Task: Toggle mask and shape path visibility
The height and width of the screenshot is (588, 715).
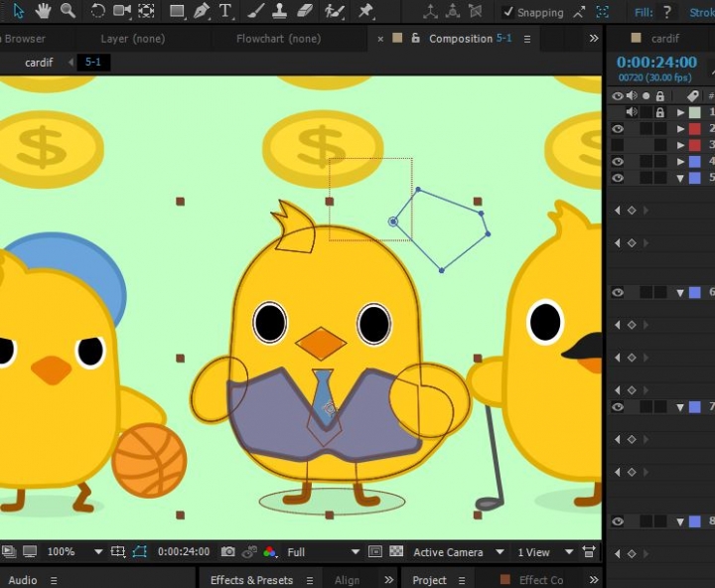Action: (140, 552)
